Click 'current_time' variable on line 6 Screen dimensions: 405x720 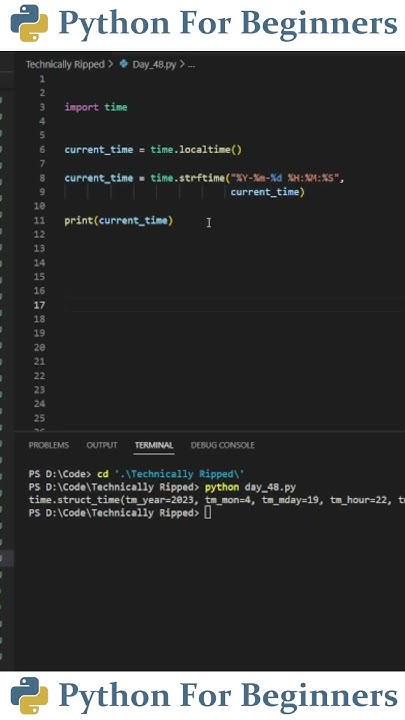(x=99, y=150)
